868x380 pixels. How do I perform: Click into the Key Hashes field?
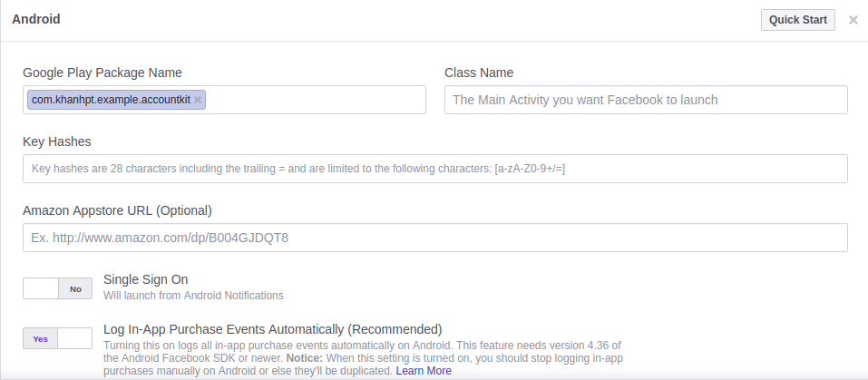(435, 169)
